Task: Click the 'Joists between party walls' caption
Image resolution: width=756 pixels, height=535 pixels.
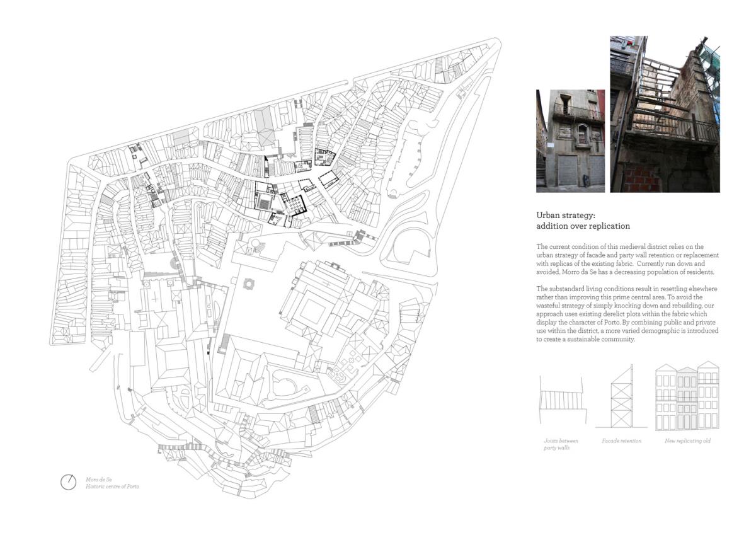Action: coord(561,444)
